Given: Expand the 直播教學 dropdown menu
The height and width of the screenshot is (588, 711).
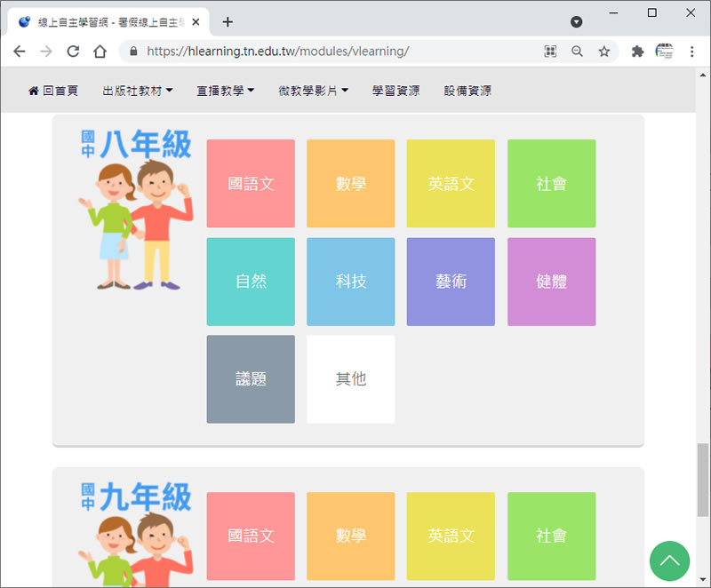Looking at the screenshot, I should coord(226,91).
